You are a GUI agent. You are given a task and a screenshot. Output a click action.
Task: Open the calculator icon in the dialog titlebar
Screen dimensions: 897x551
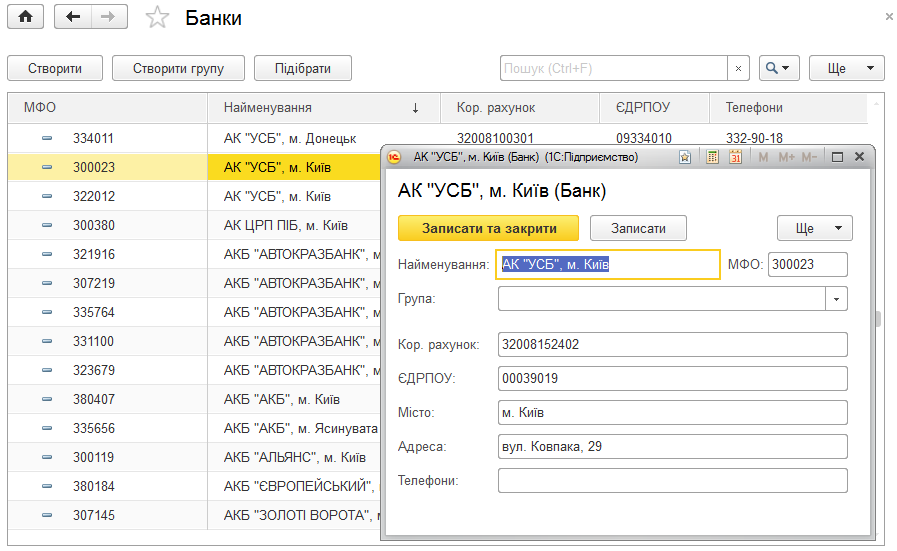coord(712,157)
